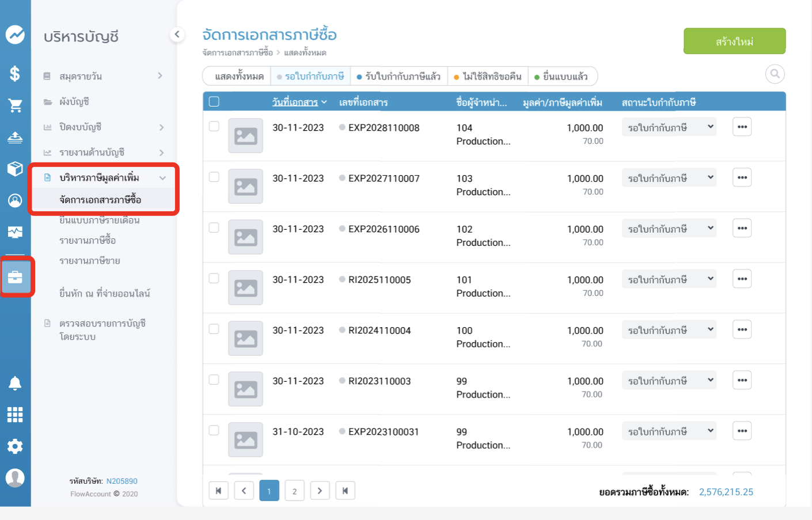Click the magnifier search icon
Viewport: 812px width, 520px height.
tap(775, 74)
